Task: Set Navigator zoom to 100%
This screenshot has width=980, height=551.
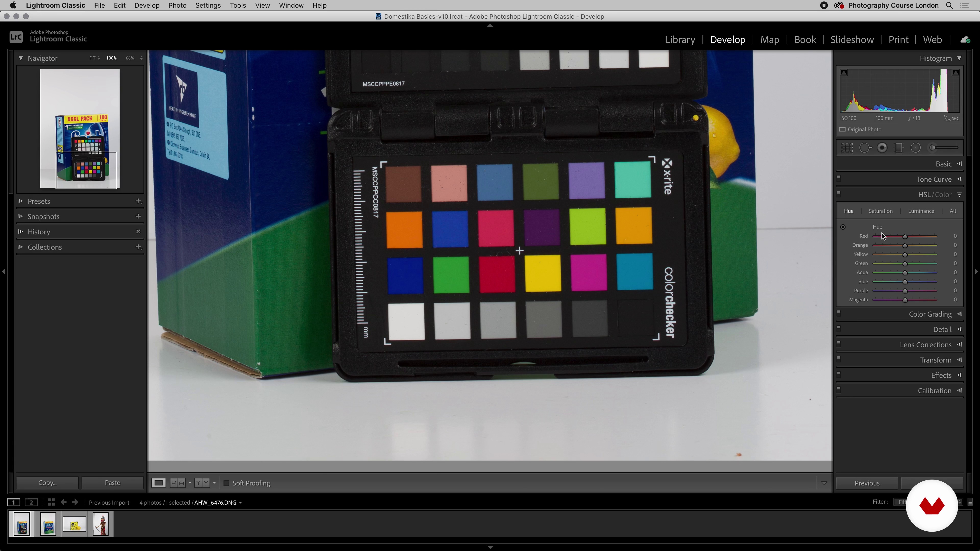Action: click(x=112, y=58)
